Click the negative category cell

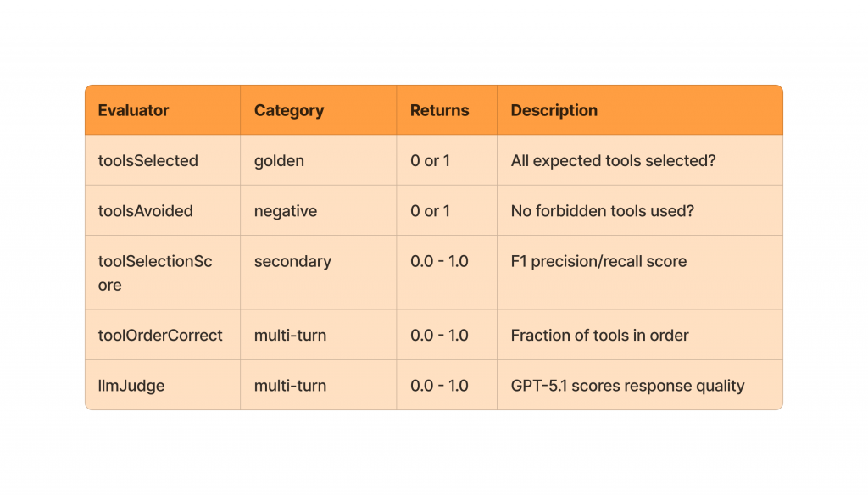285,211
